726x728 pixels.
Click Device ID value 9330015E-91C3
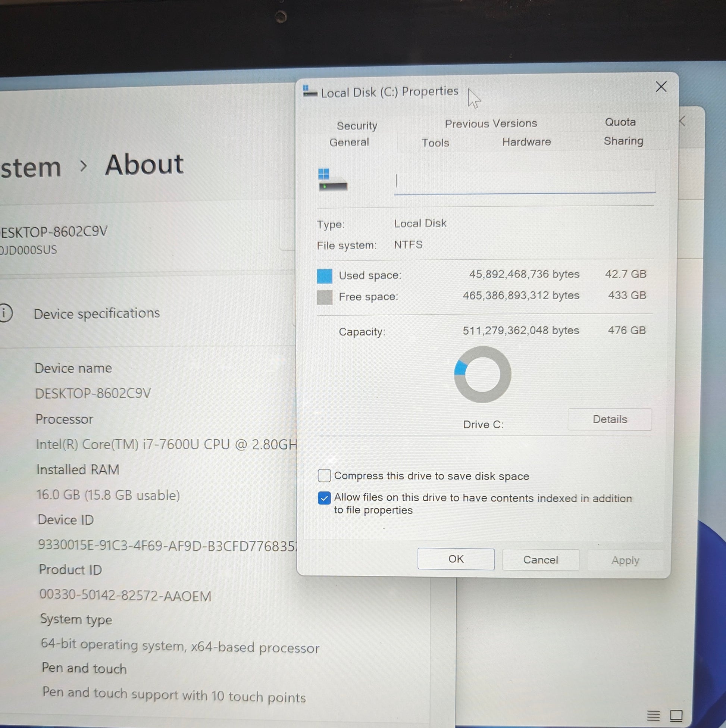pos(168,546)
